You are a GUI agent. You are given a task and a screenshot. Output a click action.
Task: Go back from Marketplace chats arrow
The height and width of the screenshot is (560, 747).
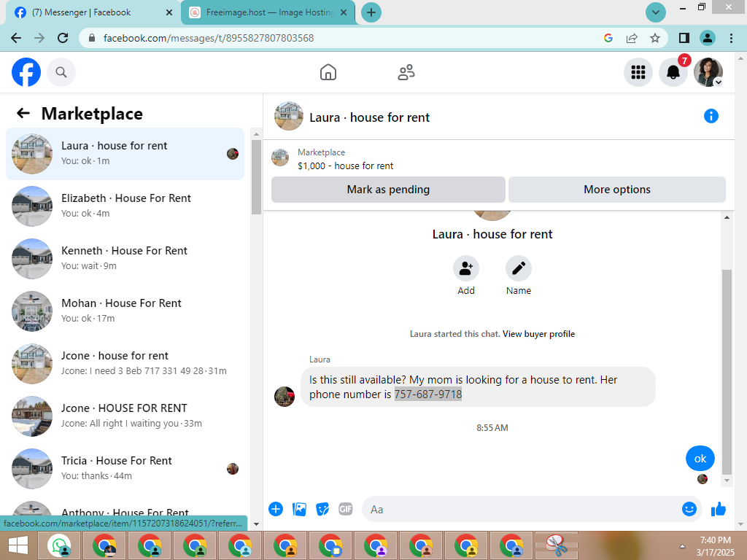(x=23, y=113)
